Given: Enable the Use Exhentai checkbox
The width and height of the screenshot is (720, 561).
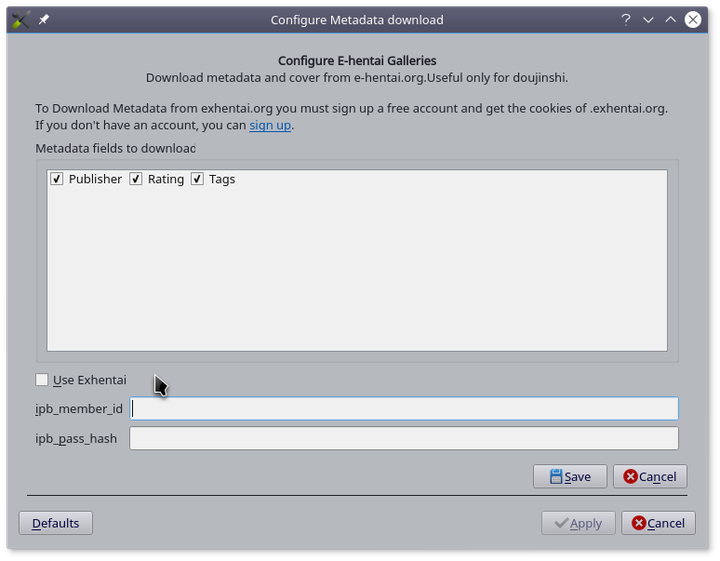Looking at the screenshot, I should (42, 380).
